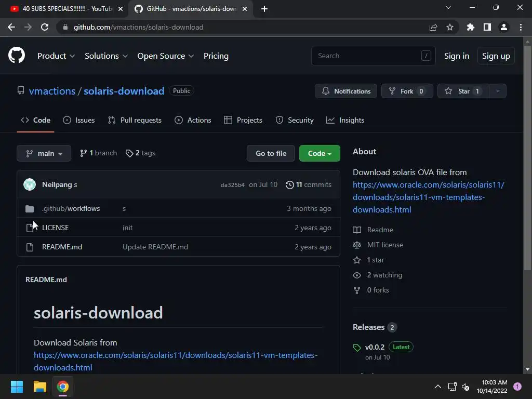
Task: Show hidden system tray icons
Action: pos(438,387)
